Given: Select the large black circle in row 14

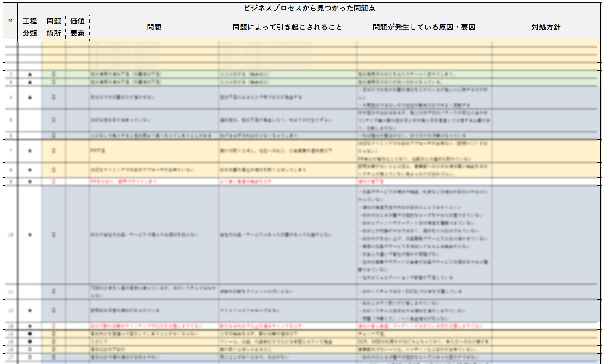Looking at the screenshot, I should click(30, 334).
